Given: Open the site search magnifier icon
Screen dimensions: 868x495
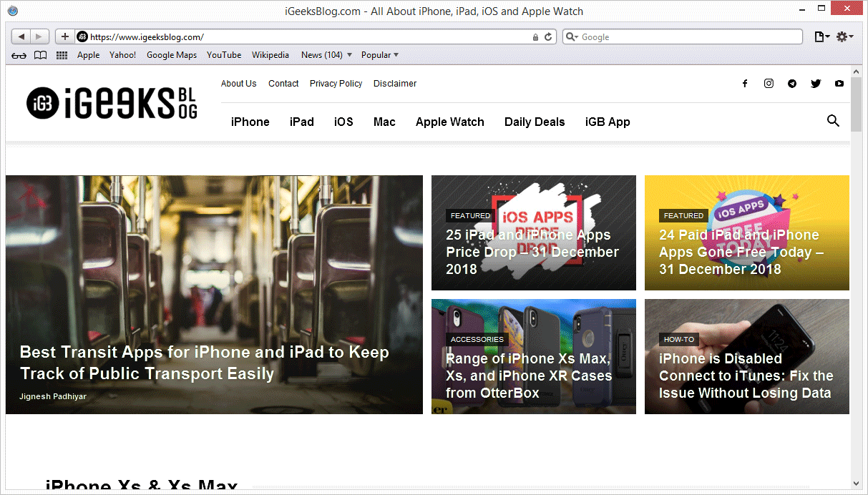Looking at the screenshot, I should coord(833,121).
